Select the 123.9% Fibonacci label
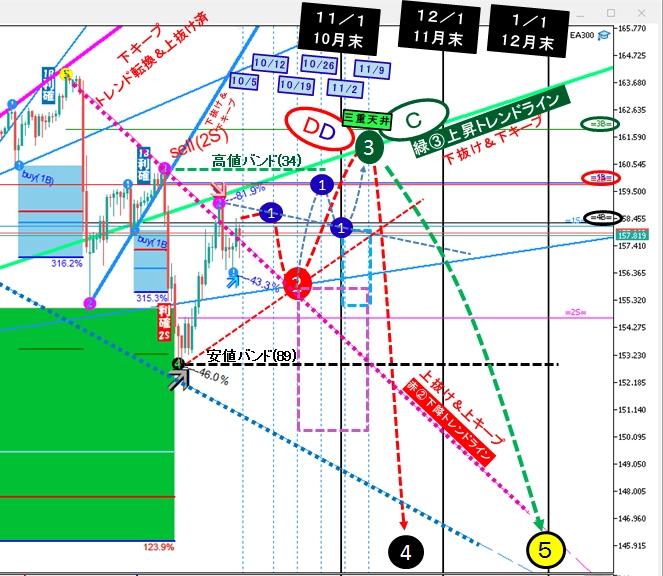The width and height of the screenshot is (663, 576). (x=159, y=547)
